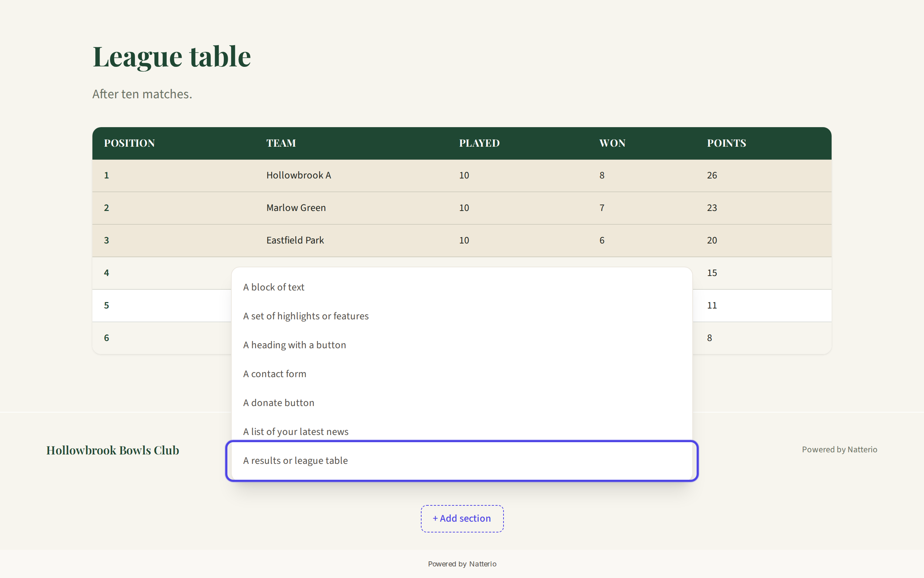Select 'A set of highlights or features'
Image resolution: width=924 pixels, height=578 pixels.
click(462, 316)
